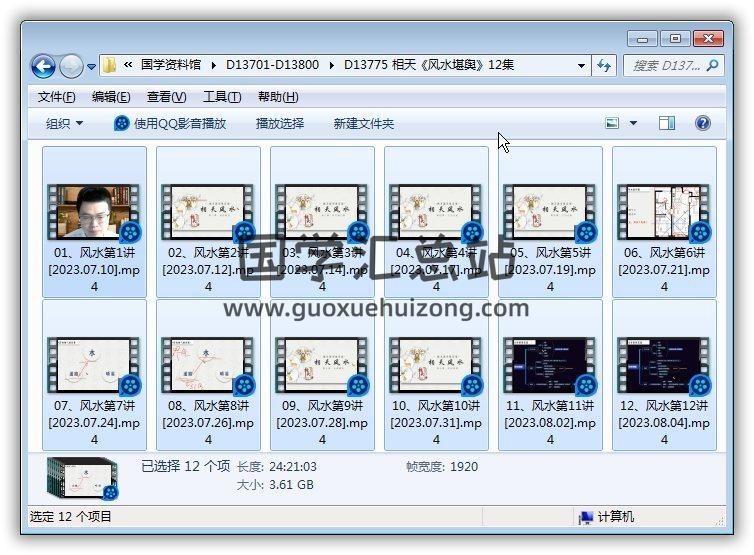The height and width of the screenshot is (555, 754).
Task: Open the 帮助(H) menu
Action: pyautogui.click(x=278, y=97)
